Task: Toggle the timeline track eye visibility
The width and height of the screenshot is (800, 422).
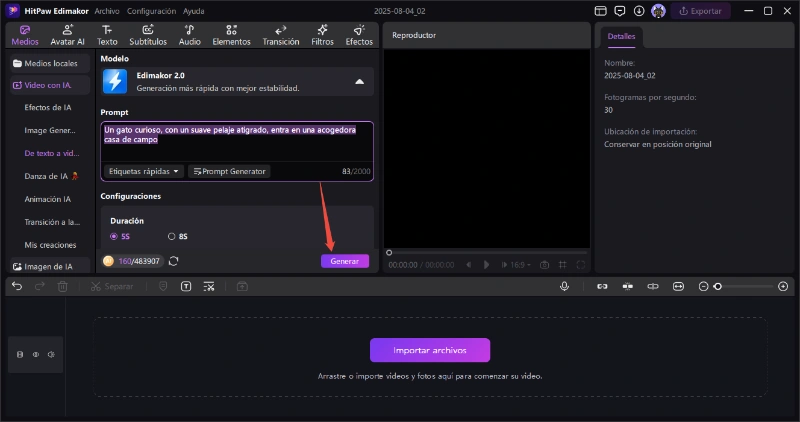Action: (x=35, y=354)
